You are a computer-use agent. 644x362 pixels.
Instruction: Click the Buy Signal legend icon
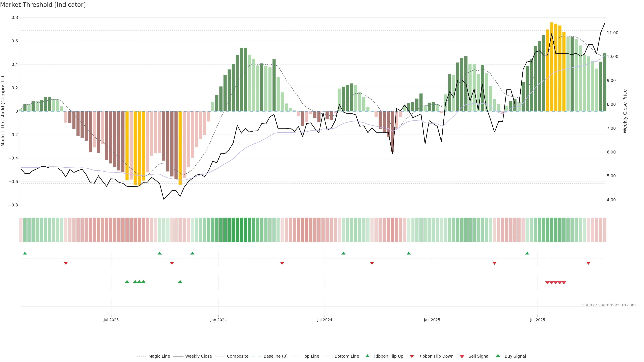(x=498, y=356)
